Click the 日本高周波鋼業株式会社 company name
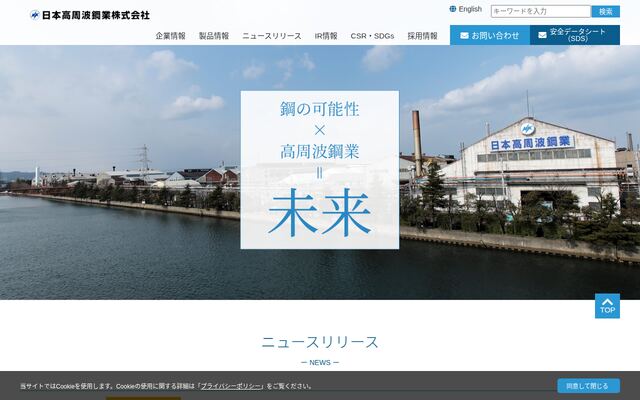 96,15
